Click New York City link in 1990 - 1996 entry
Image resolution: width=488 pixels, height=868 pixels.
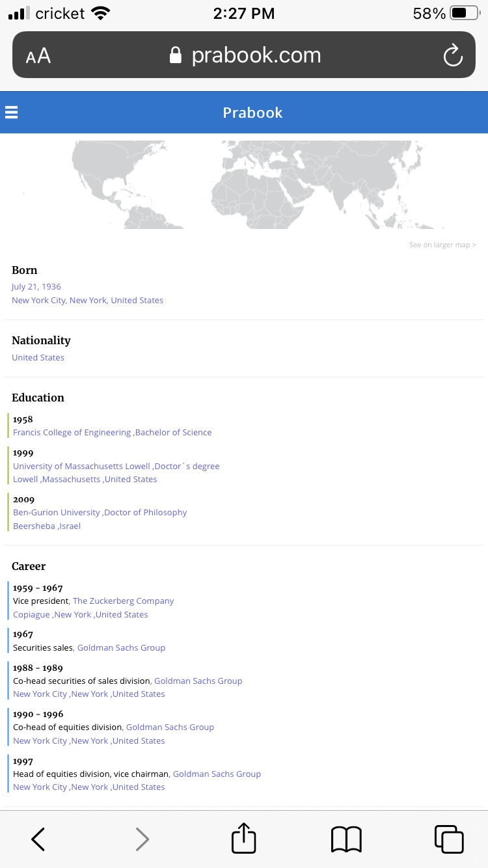(x=40, y=740)
